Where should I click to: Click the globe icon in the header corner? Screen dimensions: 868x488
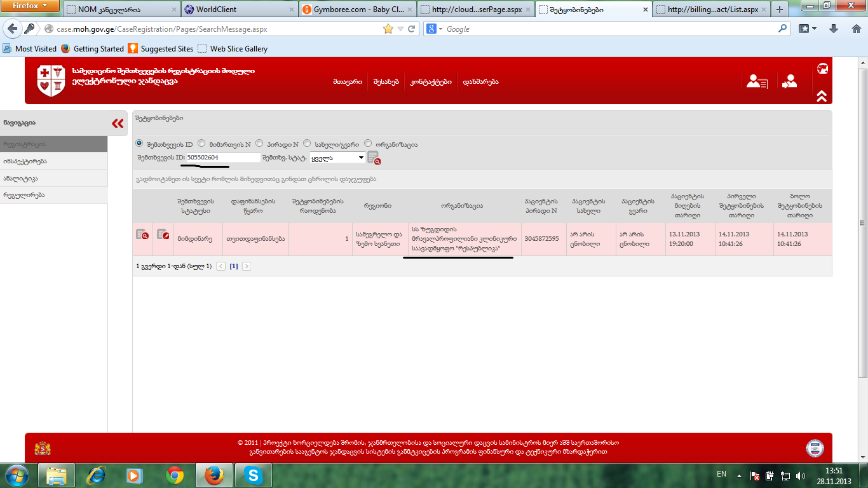click(822, 69)
